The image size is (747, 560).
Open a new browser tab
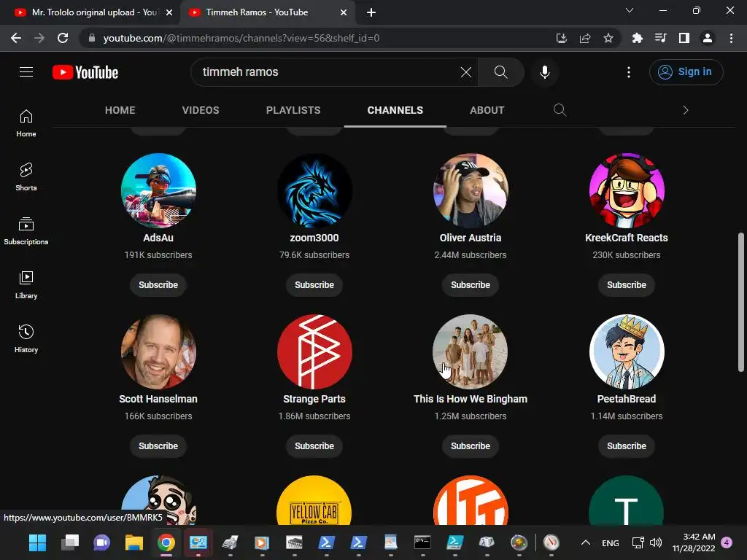(x=371, y=12)
